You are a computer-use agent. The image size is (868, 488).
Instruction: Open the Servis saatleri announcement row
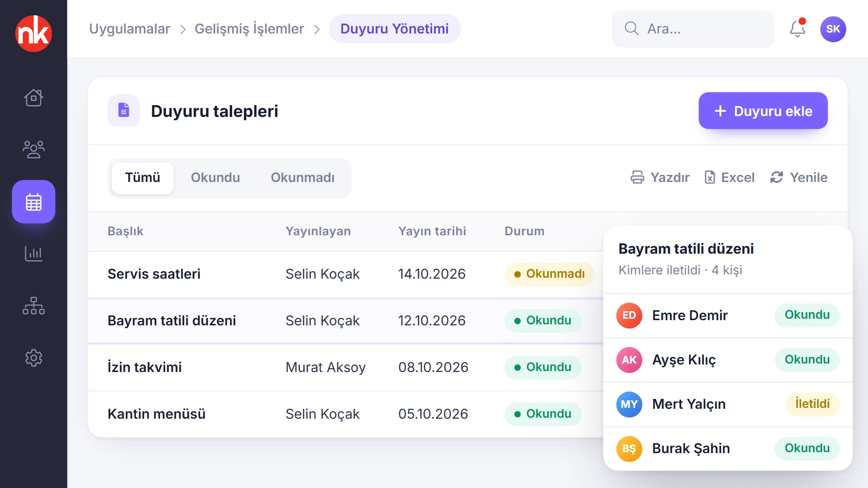[345, 274]
